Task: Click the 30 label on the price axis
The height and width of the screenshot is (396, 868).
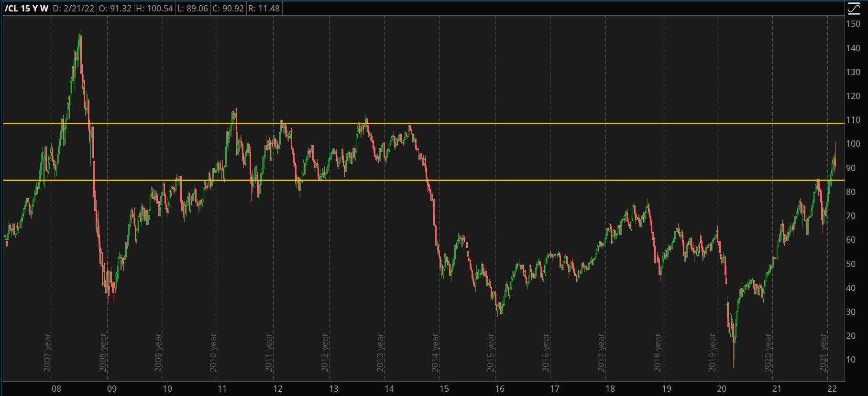Action: point(850,311)
